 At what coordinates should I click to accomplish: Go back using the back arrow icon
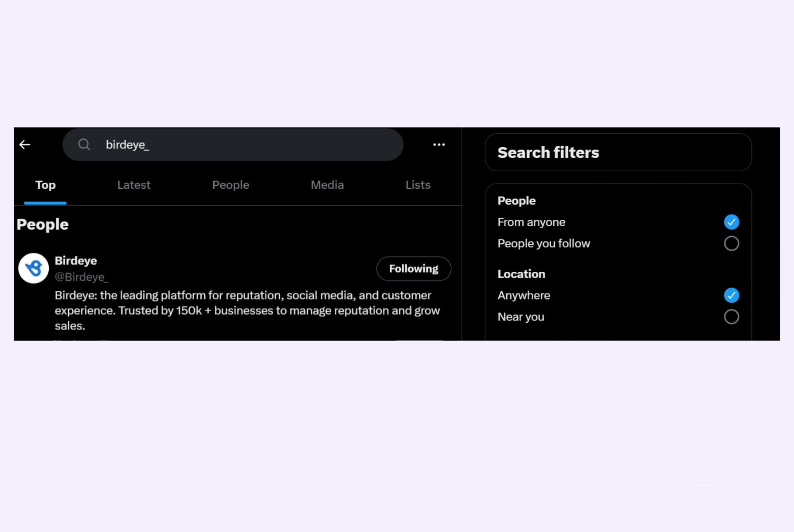pyautogui.click(x=25, y=145)
